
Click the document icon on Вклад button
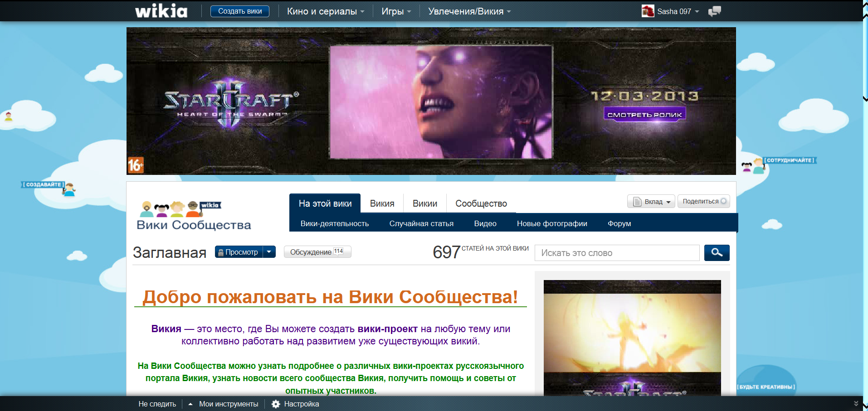pos(637,202)
